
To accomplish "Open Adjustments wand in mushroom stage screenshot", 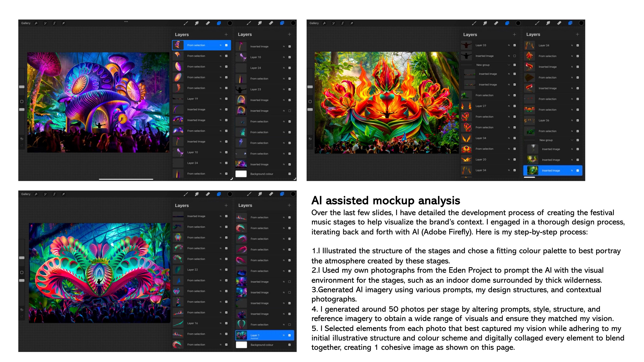I will coord(45,23).
